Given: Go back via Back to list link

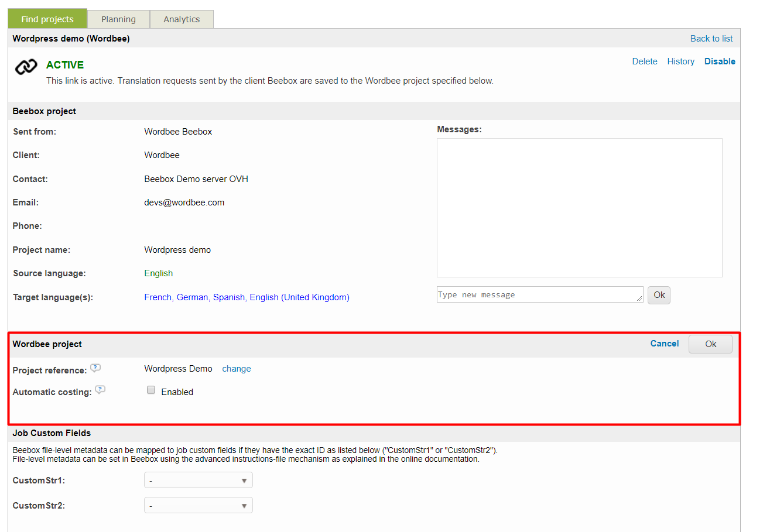Looking at the screenshot, I should (x=711, y=39).
